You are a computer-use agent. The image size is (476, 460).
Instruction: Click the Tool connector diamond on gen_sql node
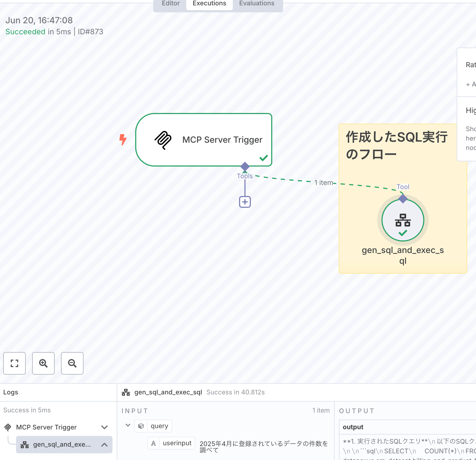point(403,199)
